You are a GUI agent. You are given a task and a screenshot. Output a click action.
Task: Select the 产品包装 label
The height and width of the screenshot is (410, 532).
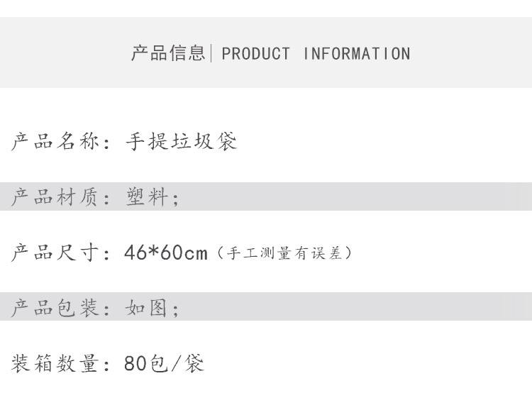click(55, 308)
